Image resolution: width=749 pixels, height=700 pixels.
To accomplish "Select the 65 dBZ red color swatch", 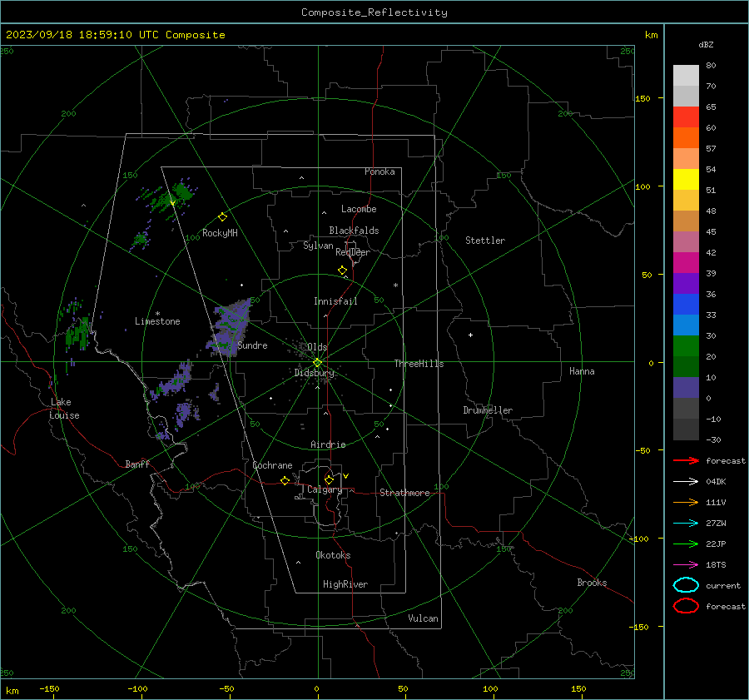I will pyautogui.click(x=686, y=117).
